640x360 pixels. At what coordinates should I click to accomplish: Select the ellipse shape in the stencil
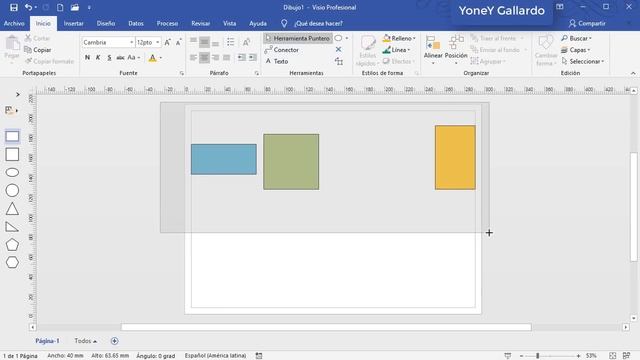point(12,172)
